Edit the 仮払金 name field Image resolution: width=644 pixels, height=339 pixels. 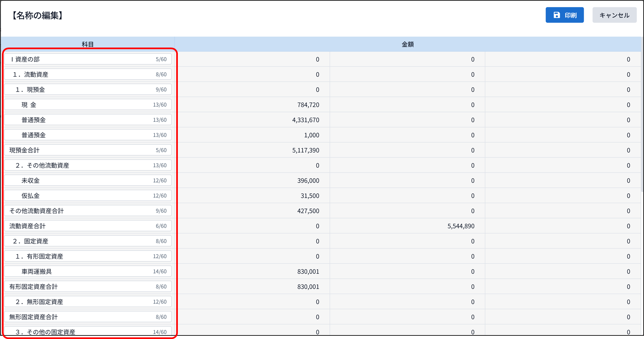coord(88,196)
